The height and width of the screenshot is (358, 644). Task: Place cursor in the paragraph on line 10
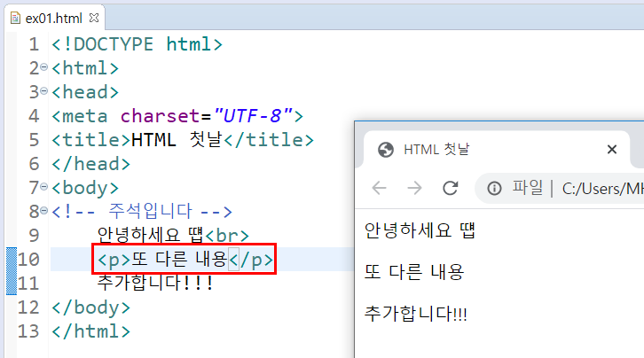[185, 259]
